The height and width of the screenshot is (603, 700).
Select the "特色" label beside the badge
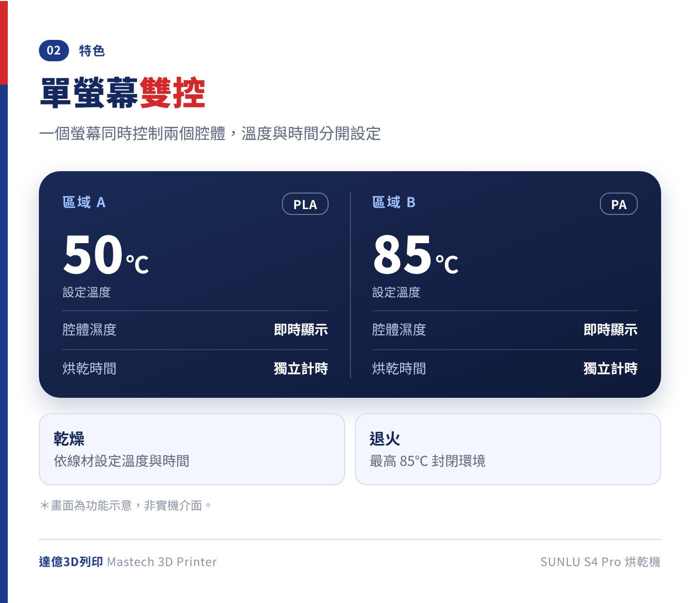click(92, 51)
